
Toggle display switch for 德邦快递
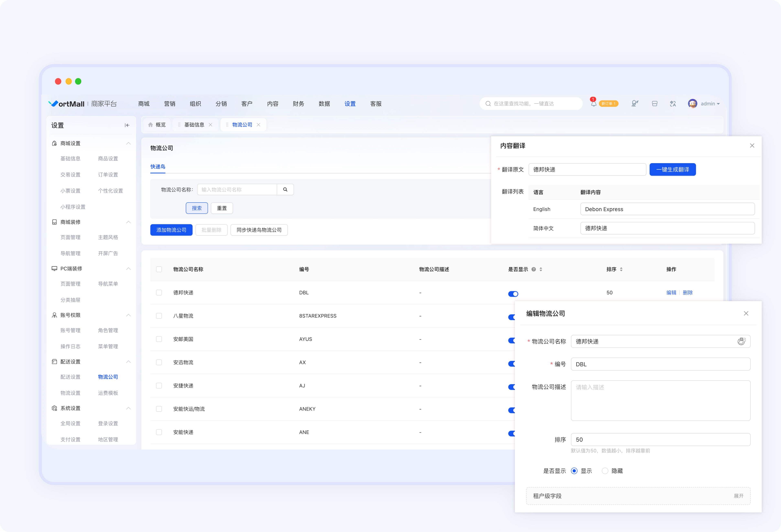point(513,294)
